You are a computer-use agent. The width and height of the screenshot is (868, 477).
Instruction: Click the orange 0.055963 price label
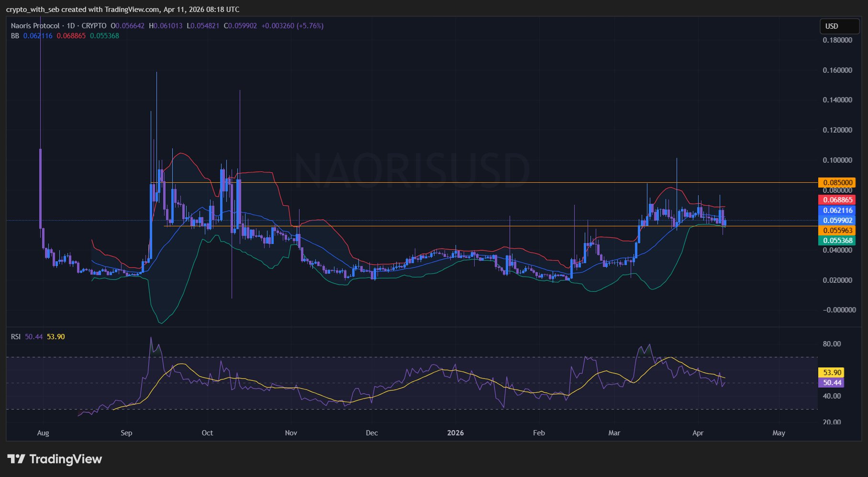click(837, 231)
